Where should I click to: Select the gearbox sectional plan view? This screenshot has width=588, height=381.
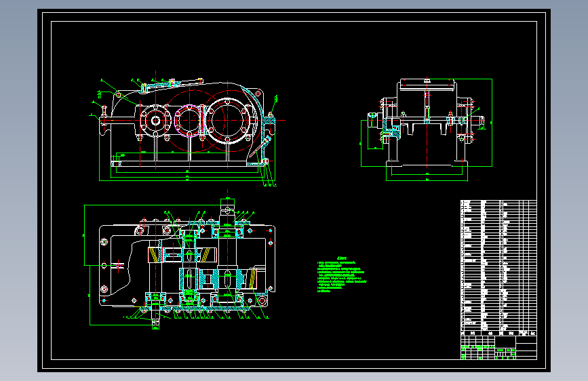tap(180, 260)
